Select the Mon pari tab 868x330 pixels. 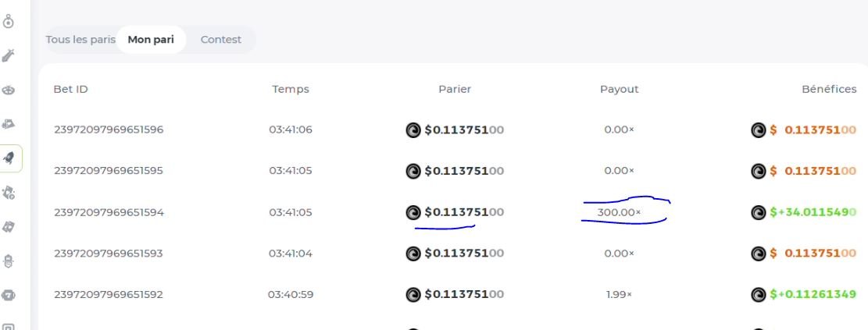tap(151, 40)
